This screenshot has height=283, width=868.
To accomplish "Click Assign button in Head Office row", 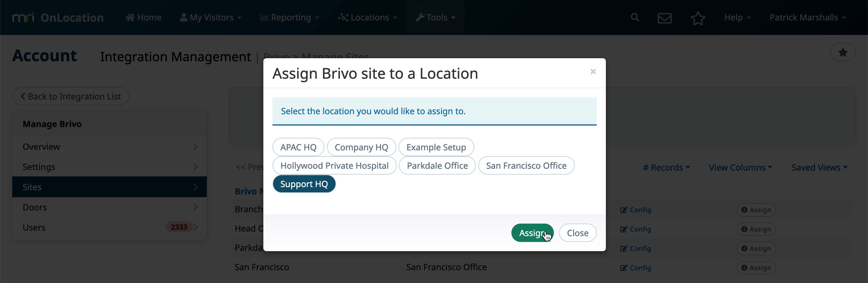I will (756, 229).
